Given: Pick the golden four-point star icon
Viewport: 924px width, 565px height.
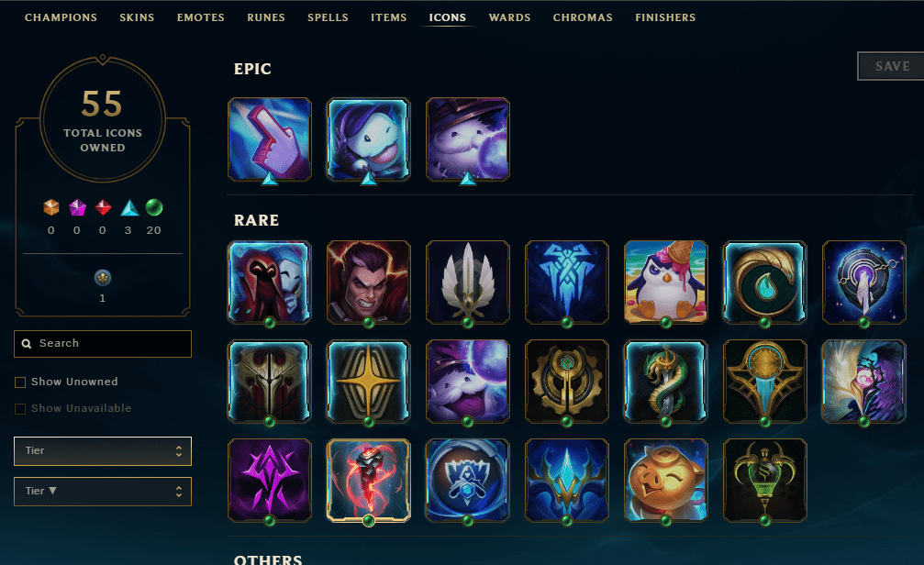Looking at the screenshot, I should coord(368,381).
